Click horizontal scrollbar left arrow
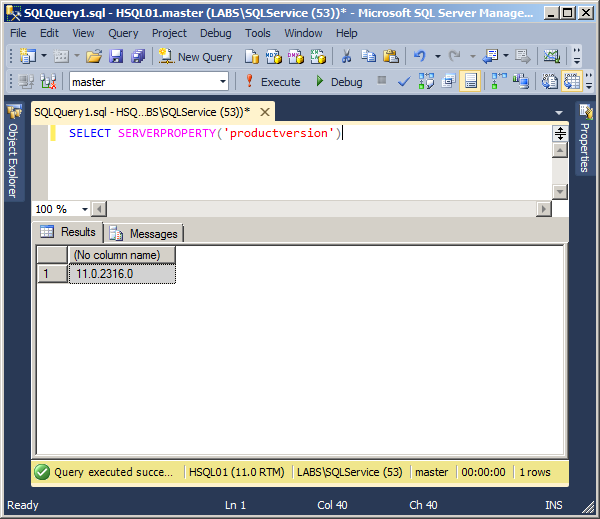Viewport: 600px width, 519px height. pyautogui.click(x=99, y=209)
